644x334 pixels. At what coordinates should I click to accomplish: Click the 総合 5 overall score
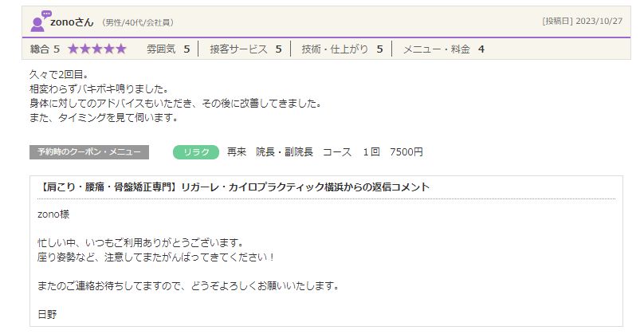(x=45, y=49)
